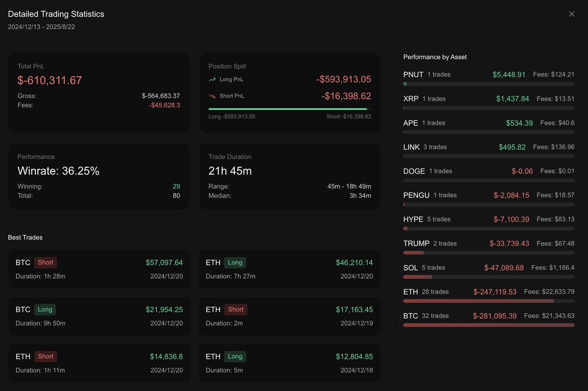
Task: Click the Short badge on $57,097.64 BTC trade
Action: [x=46, y=262]
